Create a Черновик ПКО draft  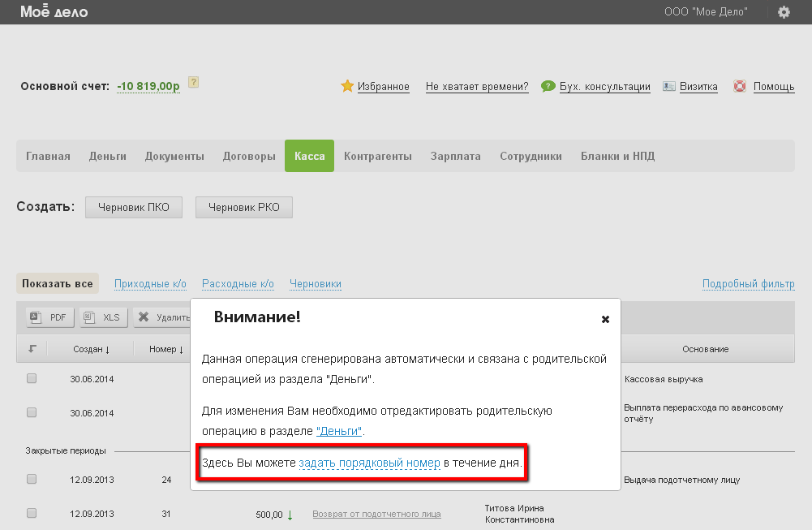click(x=134, y=207)
